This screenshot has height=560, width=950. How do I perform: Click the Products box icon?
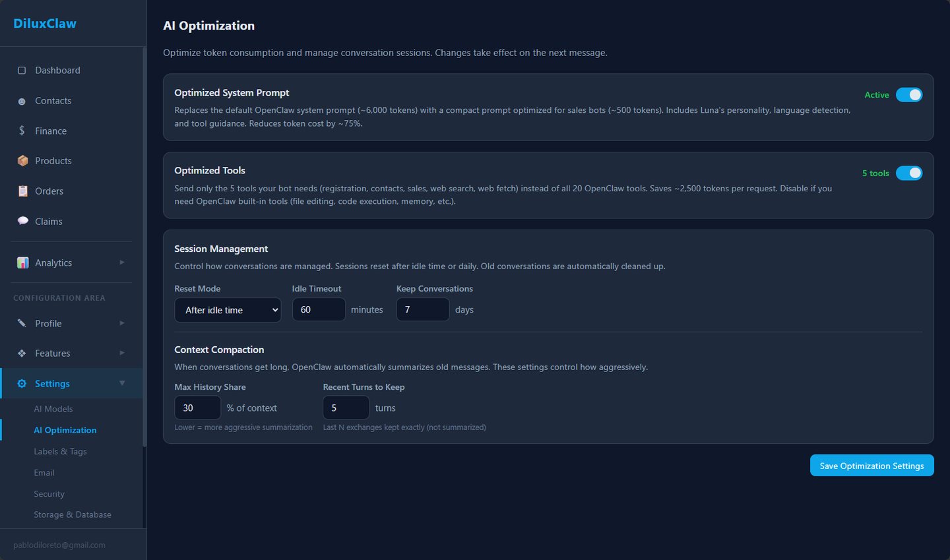22,161
